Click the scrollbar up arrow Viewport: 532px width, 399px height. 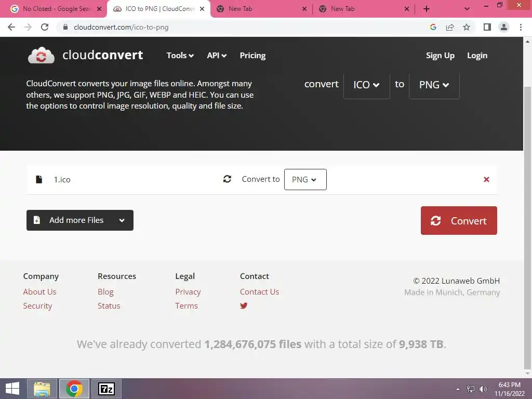pos(527,42)
